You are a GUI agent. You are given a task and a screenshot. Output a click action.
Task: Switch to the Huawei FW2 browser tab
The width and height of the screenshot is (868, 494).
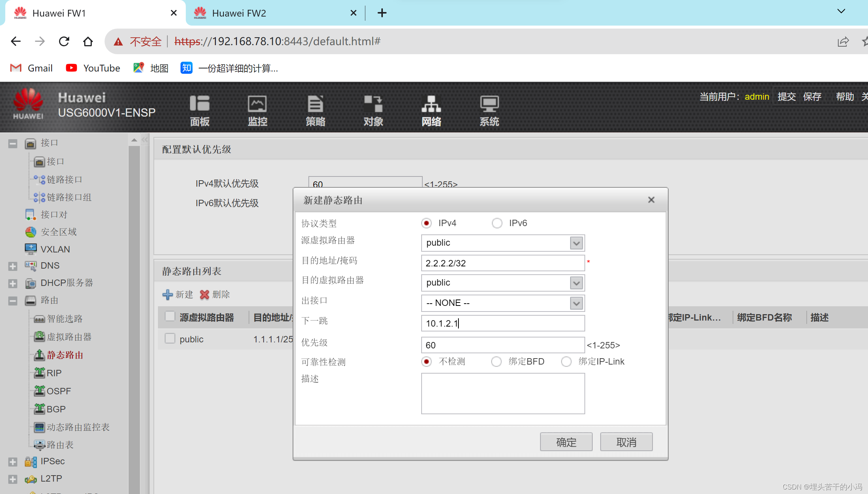point(239,13)
